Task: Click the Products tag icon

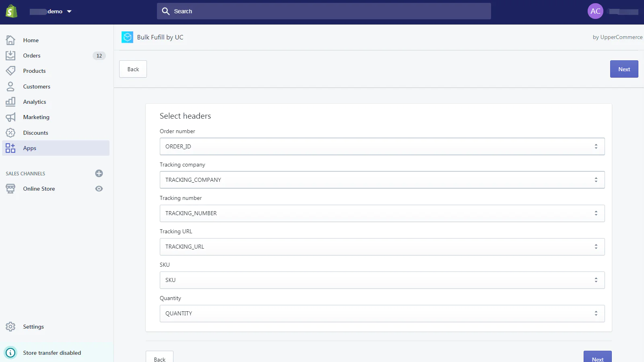Action: coord(10,71)
